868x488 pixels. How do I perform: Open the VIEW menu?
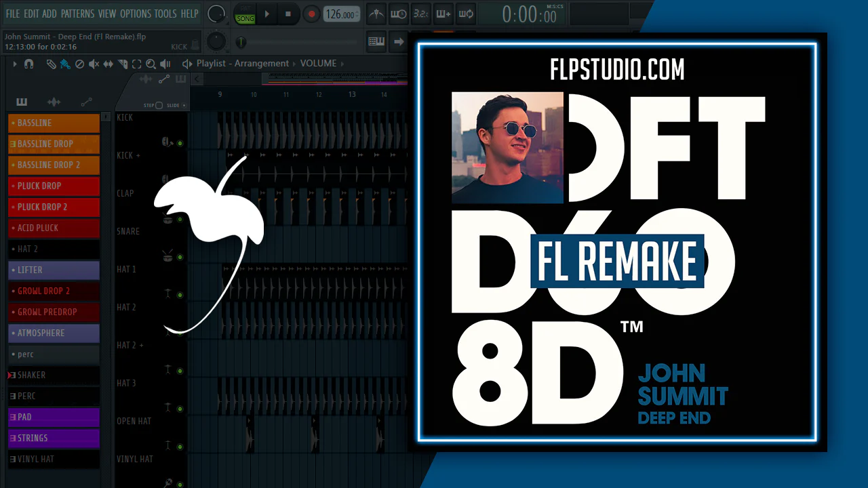pyautogui.click(x=107, y=14)
